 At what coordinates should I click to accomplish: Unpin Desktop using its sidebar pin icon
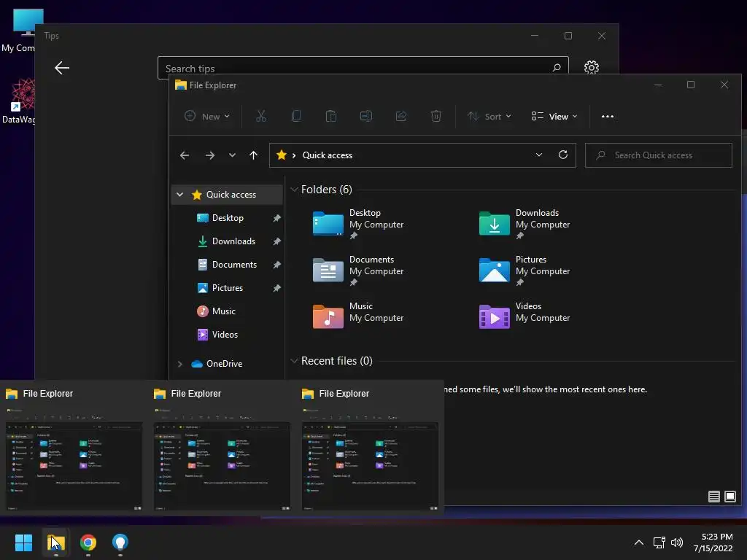276,218
